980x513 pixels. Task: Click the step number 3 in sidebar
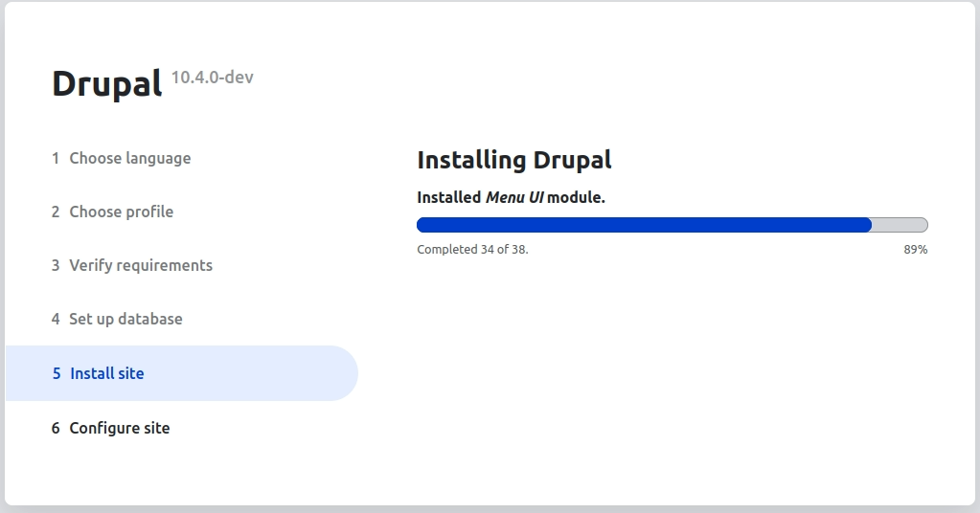click(x=56, y=266)
